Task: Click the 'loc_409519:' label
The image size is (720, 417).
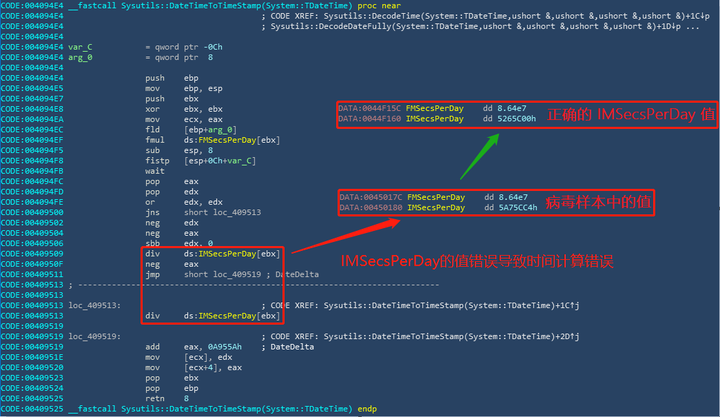Action: coord(95,337)
